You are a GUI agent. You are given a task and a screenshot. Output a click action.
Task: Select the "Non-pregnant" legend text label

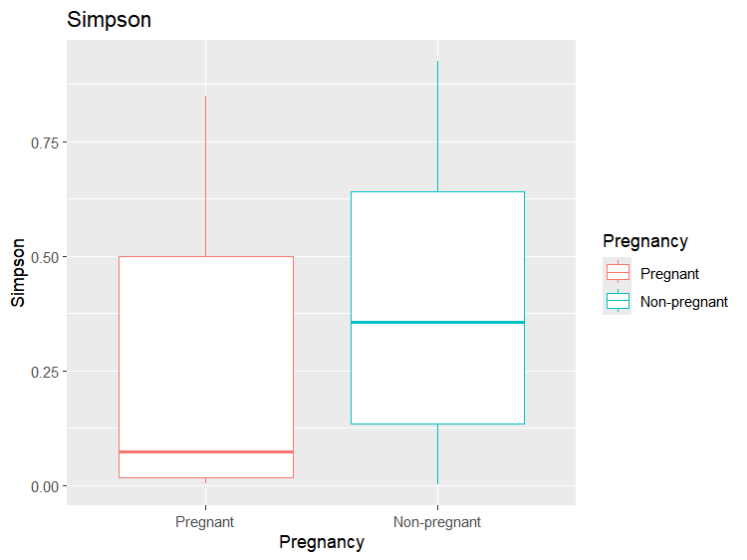pyautogui.click(x=683, y=301)
